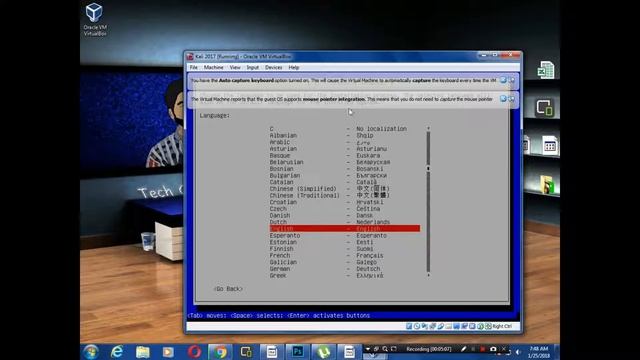Viewport: 640px width, 360px height.
Task: Activate the Go Back button
Action: tap(228, 289)
